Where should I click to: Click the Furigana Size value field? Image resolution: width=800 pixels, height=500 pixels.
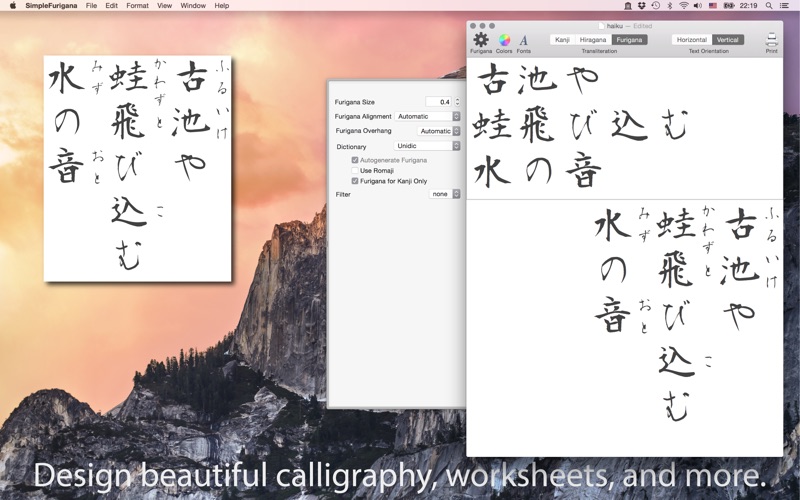(x=438, y=102)
